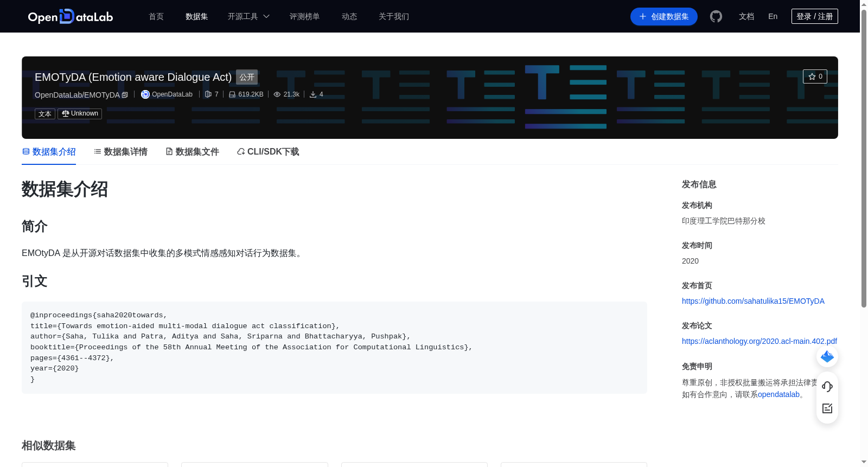868x467 pixels.
Task: Copy the dataset path OpenDataLab/EMOTyDA
Action: tap(125, 95)
